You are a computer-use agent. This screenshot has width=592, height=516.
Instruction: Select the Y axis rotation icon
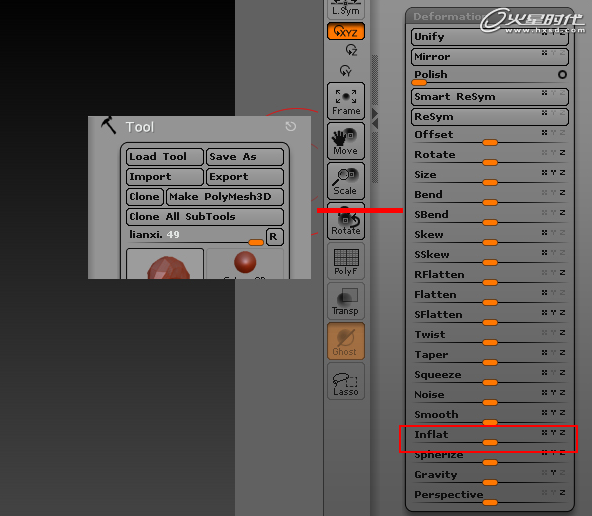345,70
